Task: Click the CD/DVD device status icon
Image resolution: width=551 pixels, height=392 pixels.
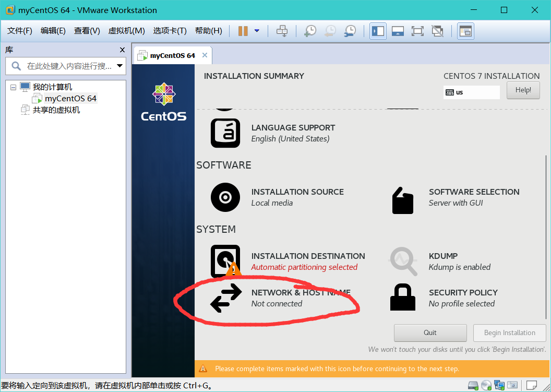Action: [486, 385]
